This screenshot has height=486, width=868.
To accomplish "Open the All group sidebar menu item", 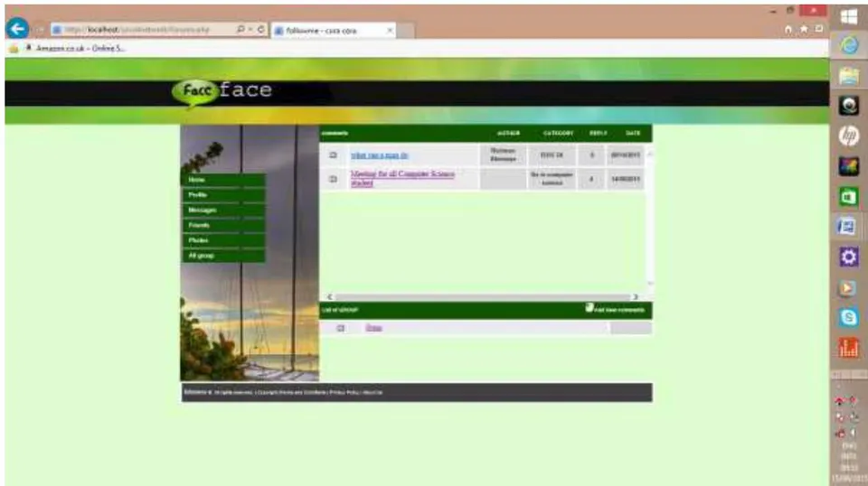I will pos(223,256).
